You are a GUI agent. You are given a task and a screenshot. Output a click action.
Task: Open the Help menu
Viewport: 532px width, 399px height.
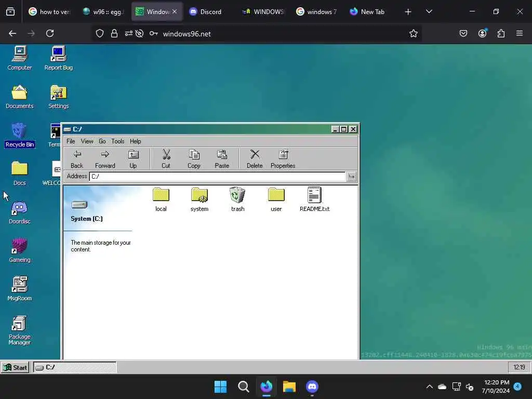point(136,141)
